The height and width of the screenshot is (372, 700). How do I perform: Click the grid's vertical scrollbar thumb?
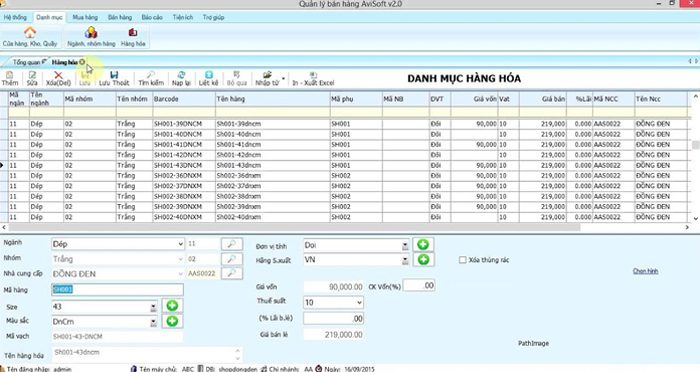(x=696, y=145)
